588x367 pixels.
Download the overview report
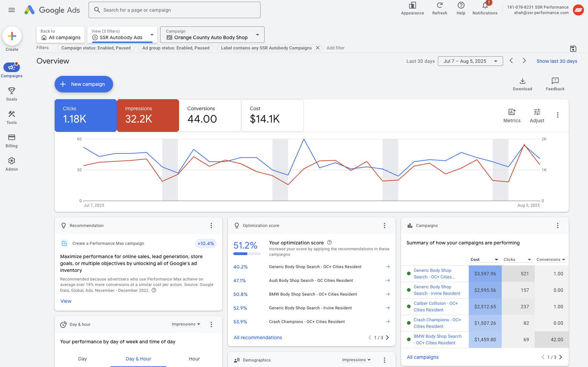(x=522, y=84)
